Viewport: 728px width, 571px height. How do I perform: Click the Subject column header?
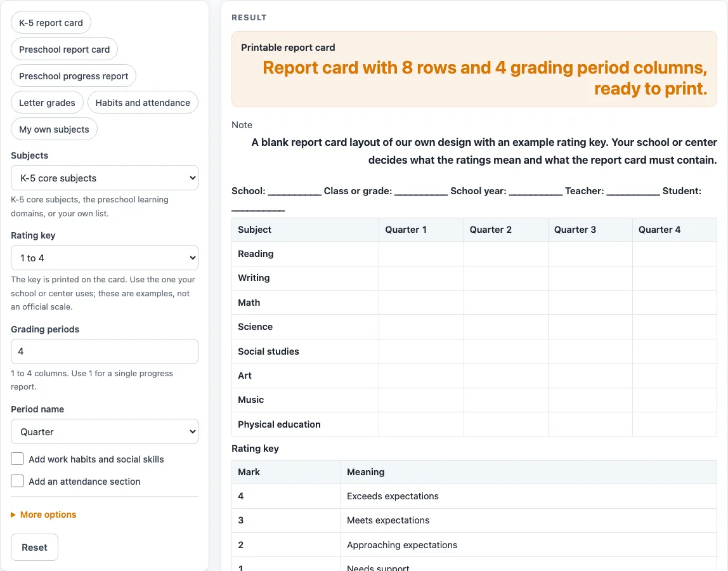[x=306, y=230]
